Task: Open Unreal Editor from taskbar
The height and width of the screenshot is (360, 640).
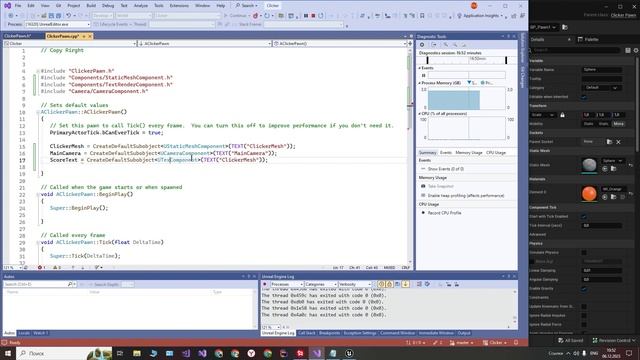Action: pyautogui.click(x=349, y=353)
